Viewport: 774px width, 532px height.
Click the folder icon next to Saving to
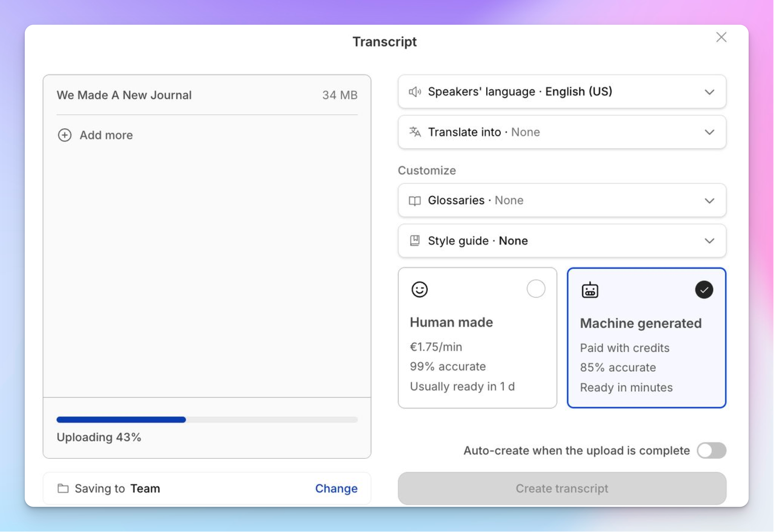point(63,488)
